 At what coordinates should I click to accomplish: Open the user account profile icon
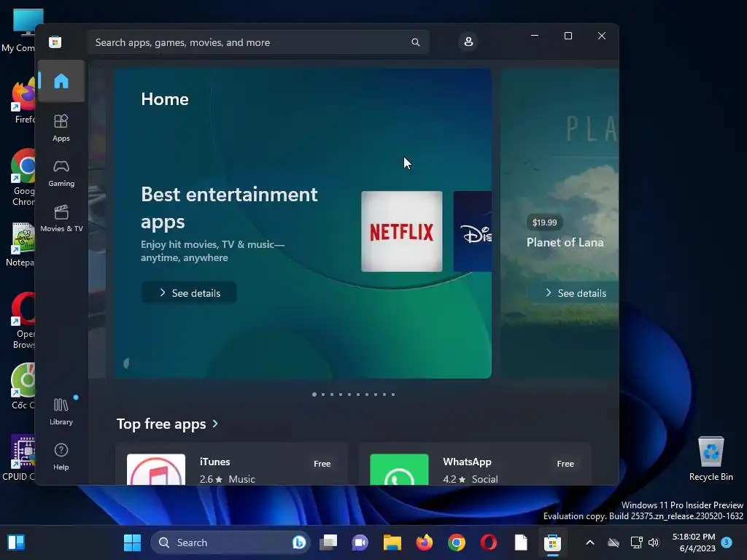click(468, 42)
